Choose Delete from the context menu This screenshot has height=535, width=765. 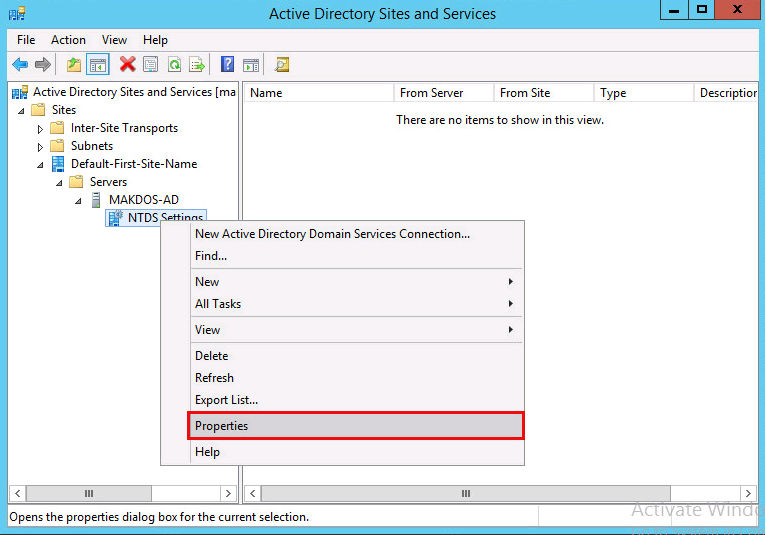tap(356, 356)
